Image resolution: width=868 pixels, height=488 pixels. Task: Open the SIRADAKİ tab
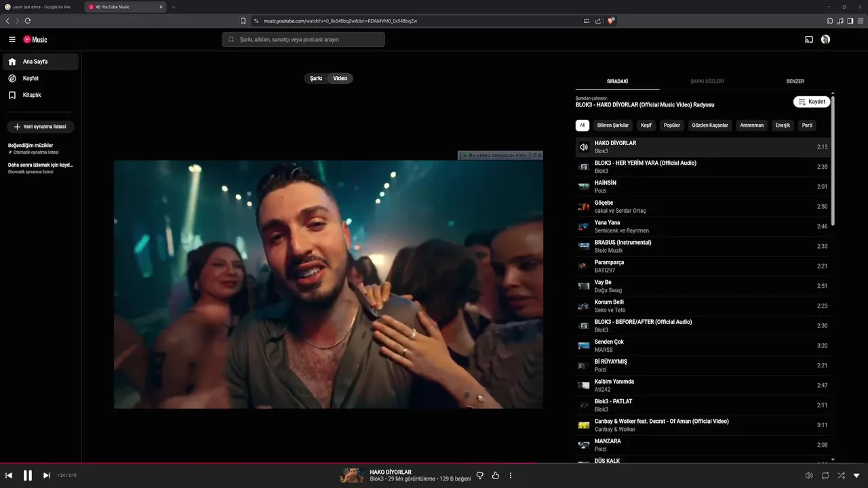pos(617,81)
